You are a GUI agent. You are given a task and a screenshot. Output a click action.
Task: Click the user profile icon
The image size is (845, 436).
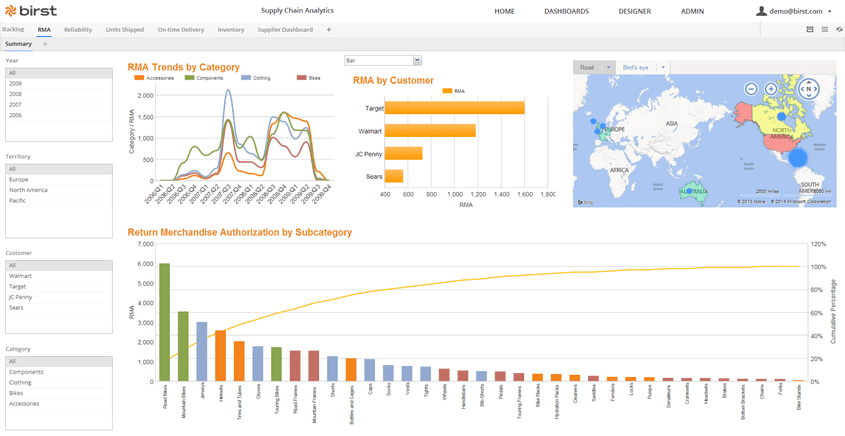point(761,11)
